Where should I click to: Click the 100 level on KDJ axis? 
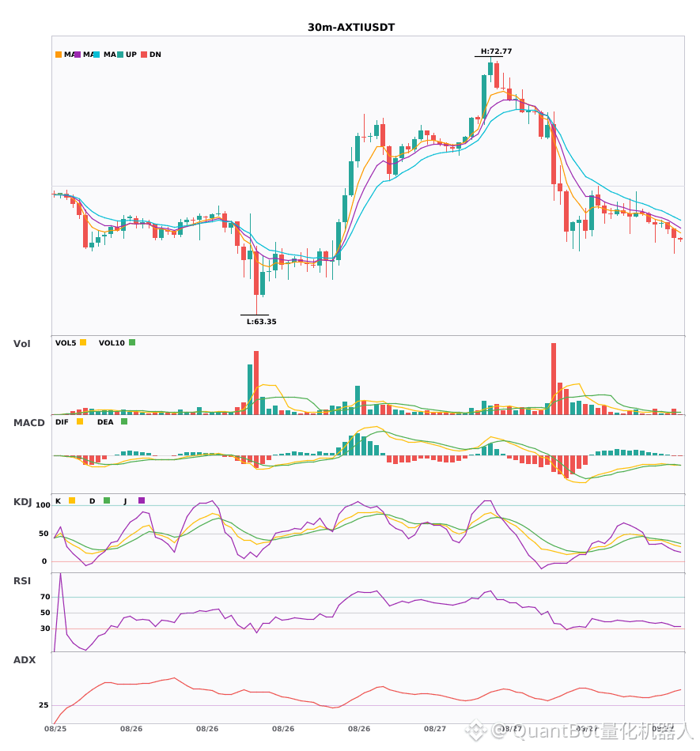point(44,505)
